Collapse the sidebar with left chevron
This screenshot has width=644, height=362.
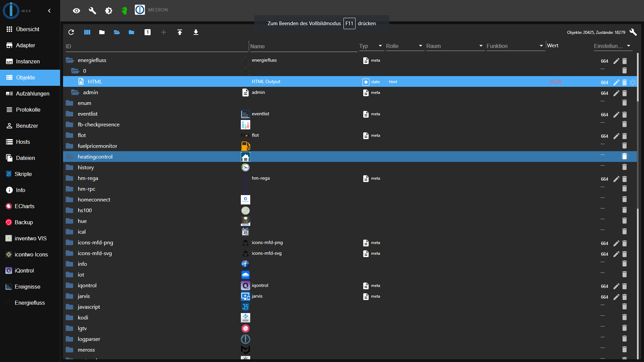pos(49,11)
